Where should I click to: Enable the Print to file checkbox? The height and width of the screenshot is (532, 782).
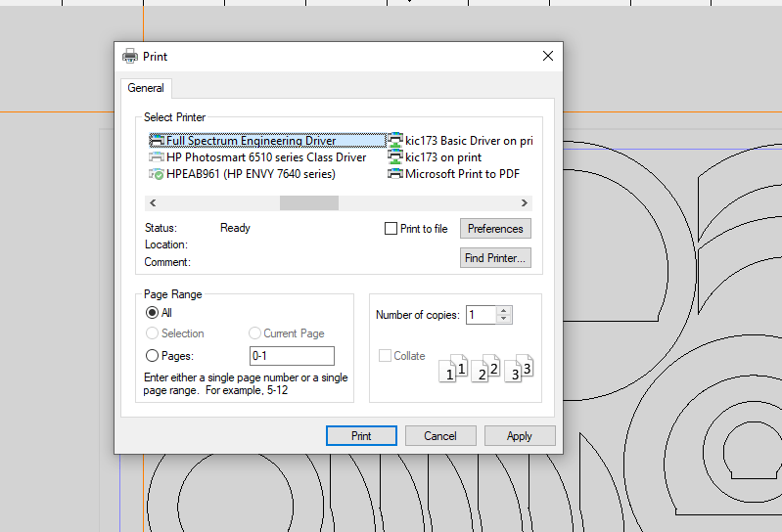[391, 229]
